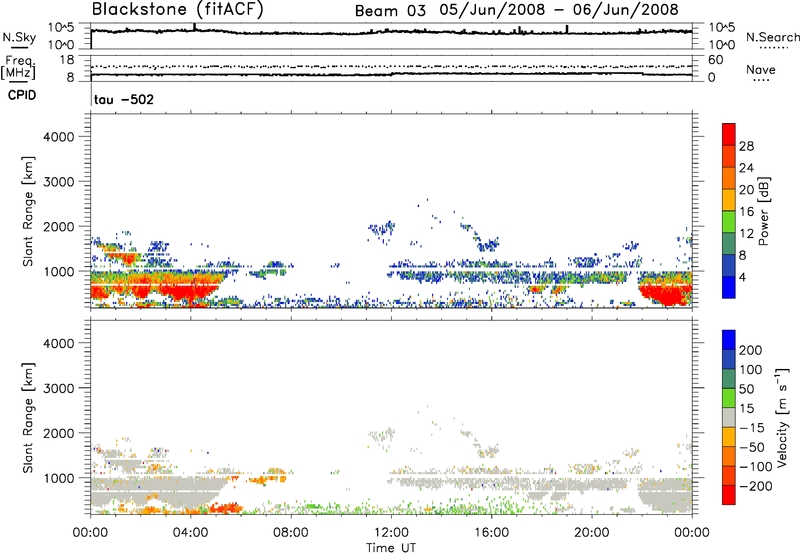The image size is (800, 554).
Task: Click the date range '05/Jun/2008 – 06/Jun/2008'
Action: pyautogui.click(x=559, y=10)
